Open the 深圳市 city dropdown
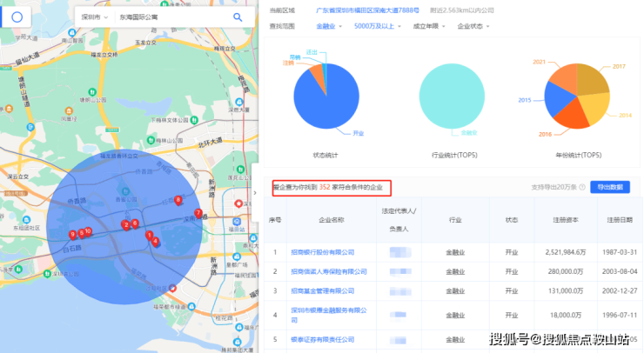 pyautogui.click(x=93, y=17)
